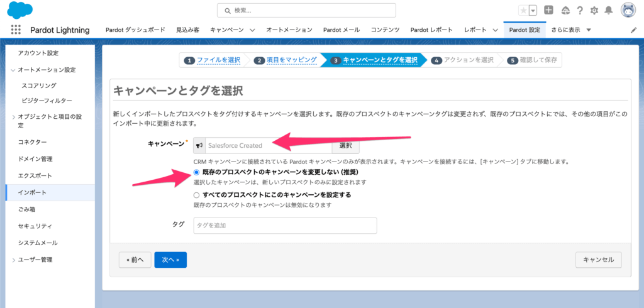The image size is (644, 308).
Task: Open the 見込み客 tab
Action: 187,30
